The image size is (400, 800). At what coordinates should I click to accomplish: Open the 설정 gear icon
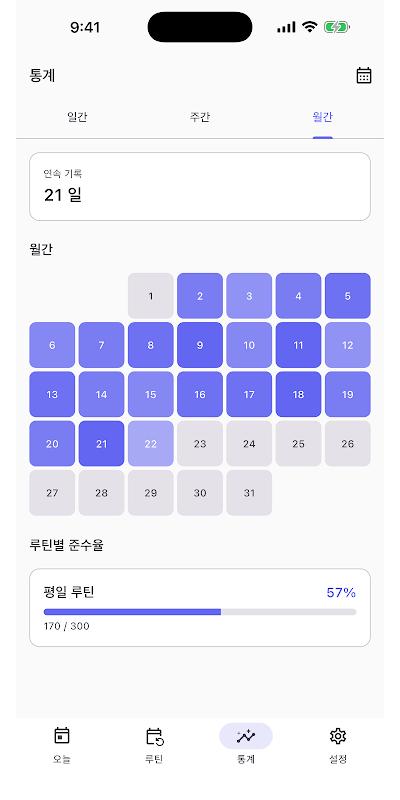338,736
